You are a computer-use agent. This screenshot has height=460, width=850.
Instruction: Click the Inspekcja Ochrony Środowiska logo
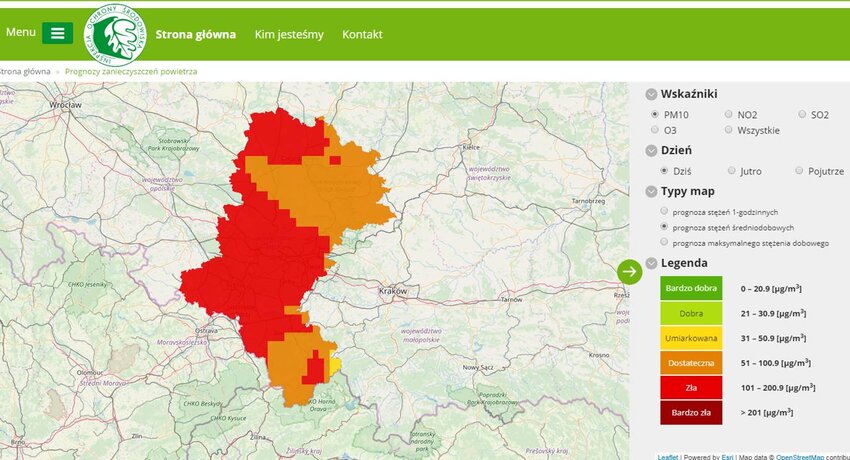115,35
